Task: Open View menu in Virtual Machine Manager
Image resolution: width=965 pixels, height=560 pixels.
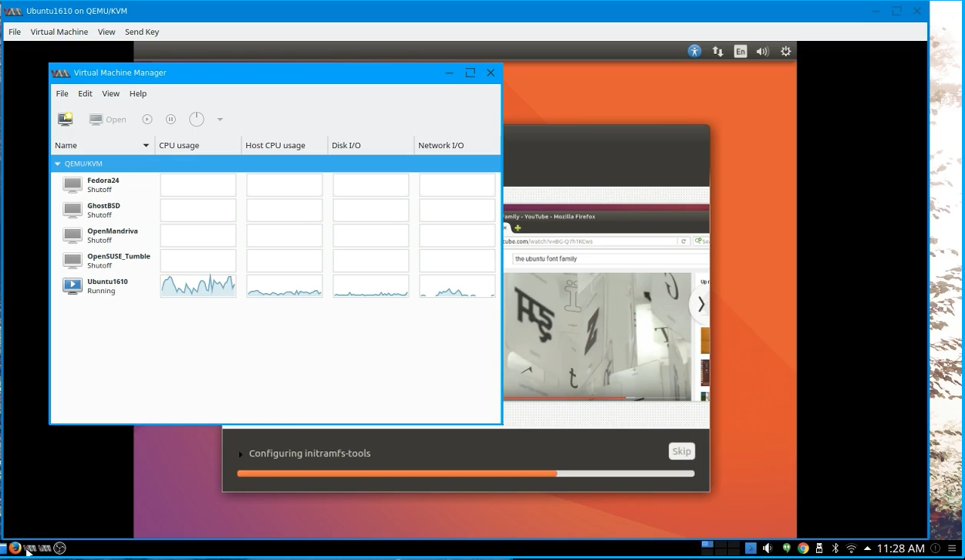Action: click(111, 93)
